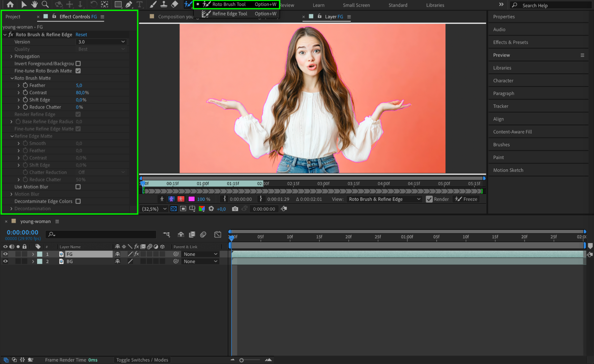Enable Invert Foreground/Background checkbox

click(78, 64)
